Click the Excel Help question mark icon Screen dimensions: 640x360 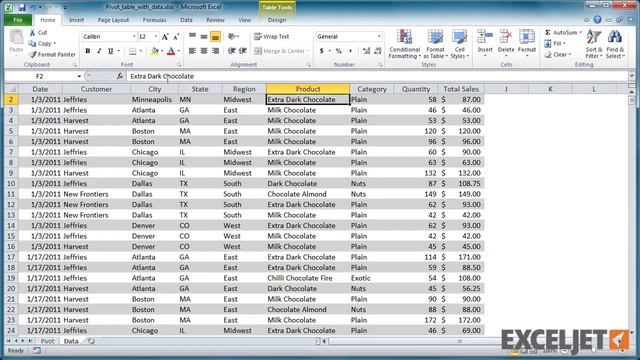598,20
